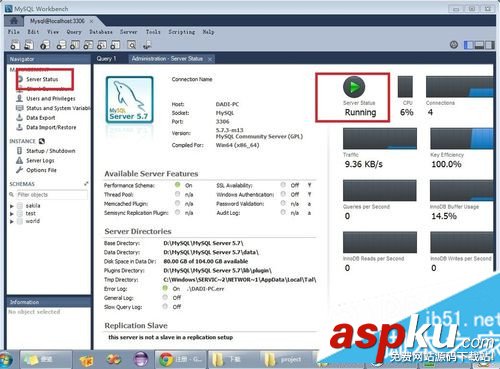Select the Mysql@localhost:3306 connection tab

click(57, 21)
